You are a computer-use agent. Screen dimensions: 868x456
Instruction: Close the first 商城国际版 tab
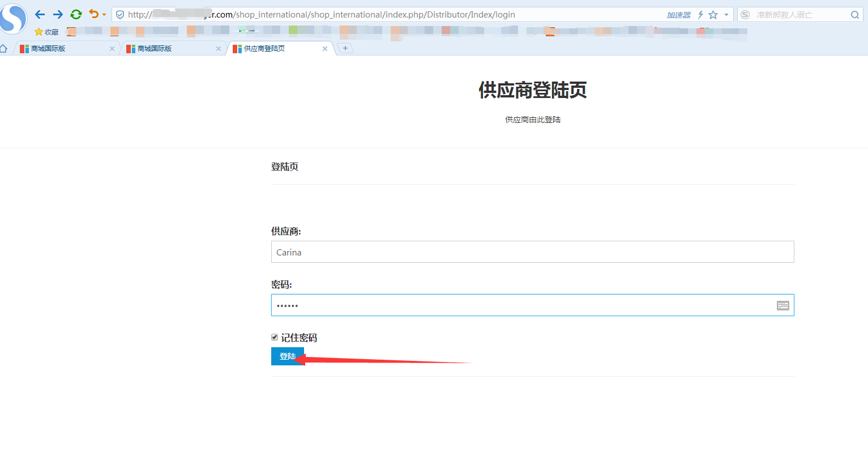click(x=112, y=49)
